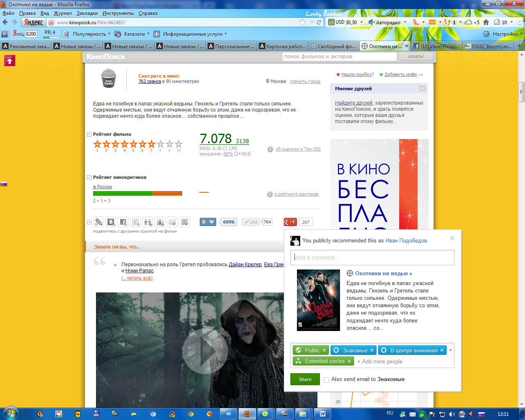Click the Авторадио muted speaker icon
The width and height of the screenshot is (525, 420).
372,22
